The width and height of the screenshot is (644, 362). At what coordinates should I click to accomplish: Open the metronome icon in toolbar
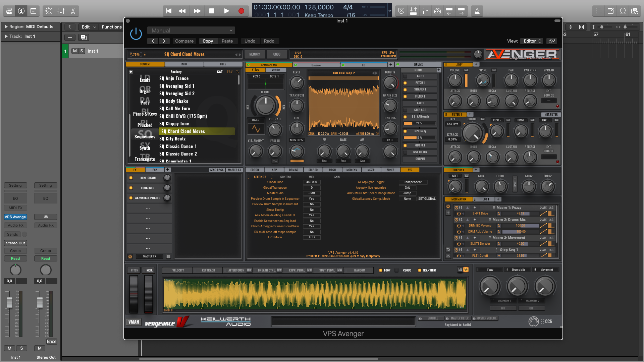tap(477, 11)
